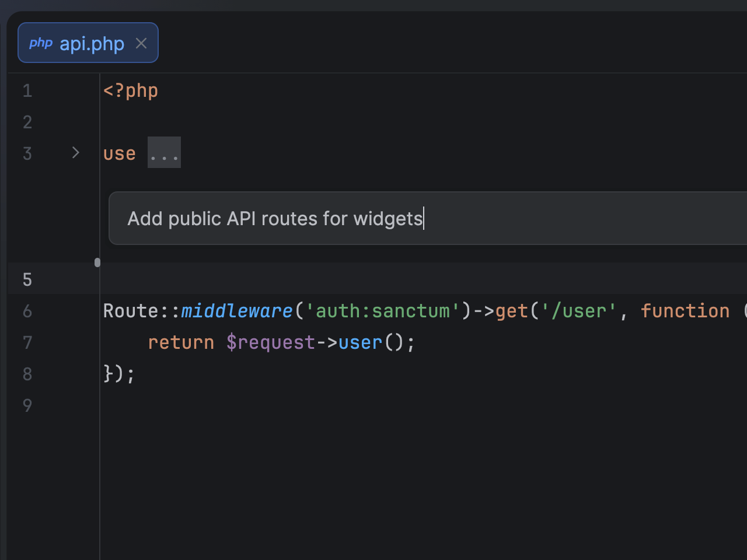Place cursor after 'widgets' in the prompt
The image size is (747, 560).
point(423,218)
